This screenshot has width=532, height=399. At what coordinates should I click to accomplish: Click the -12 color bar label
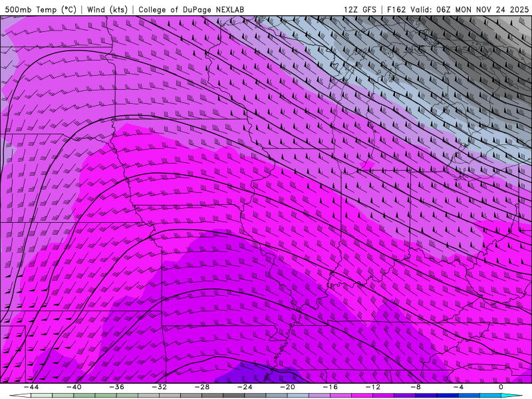click(x=373, y=387)
